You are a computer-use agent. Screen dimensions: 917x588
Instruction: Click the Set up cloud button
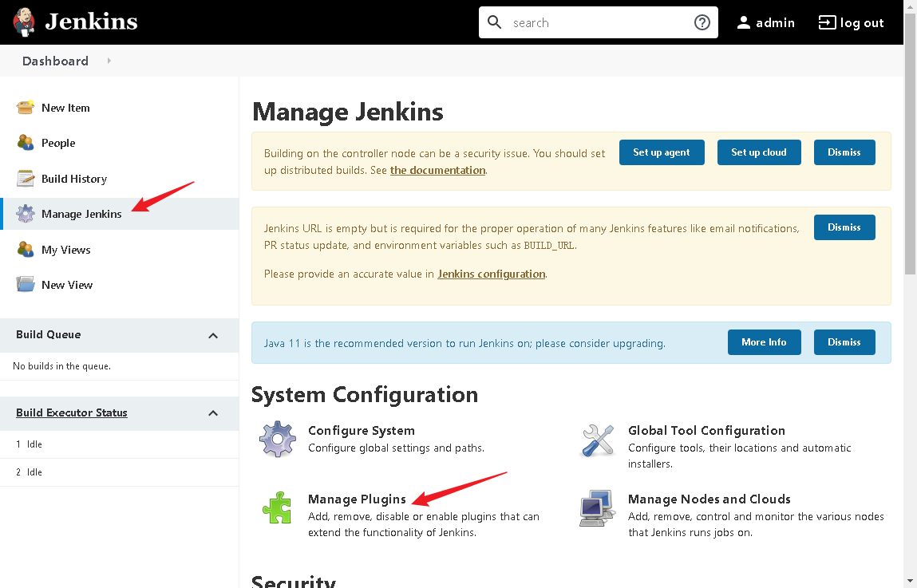(x=758, y=152)
